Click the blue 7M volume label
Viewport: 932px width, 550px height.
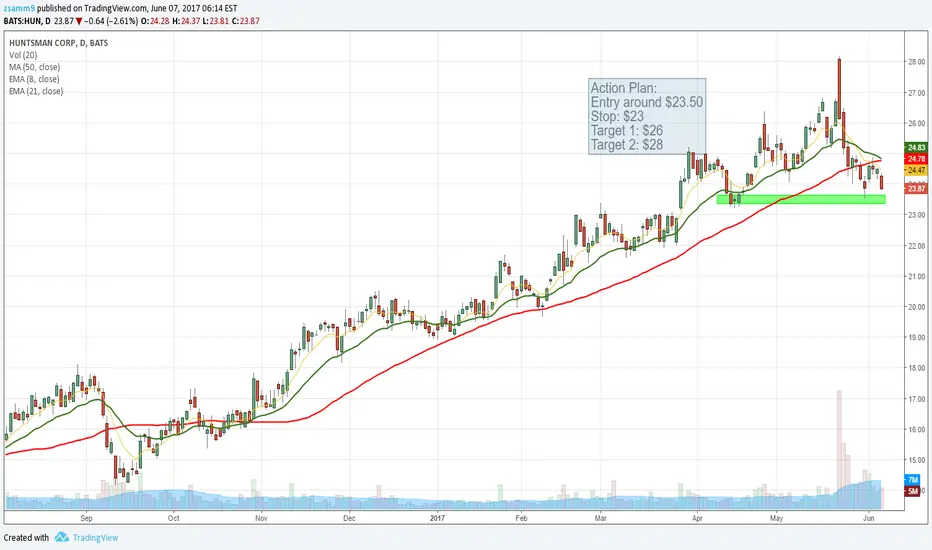click(912, 480)
